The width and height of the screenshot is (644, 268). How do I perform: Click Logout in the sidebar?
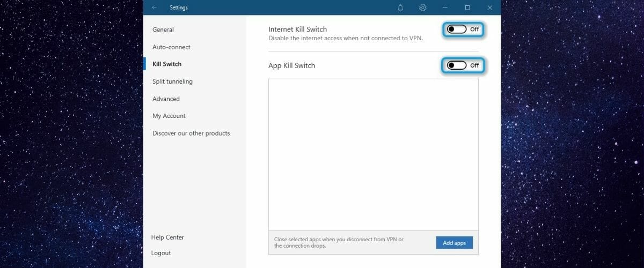pos(162,253)
